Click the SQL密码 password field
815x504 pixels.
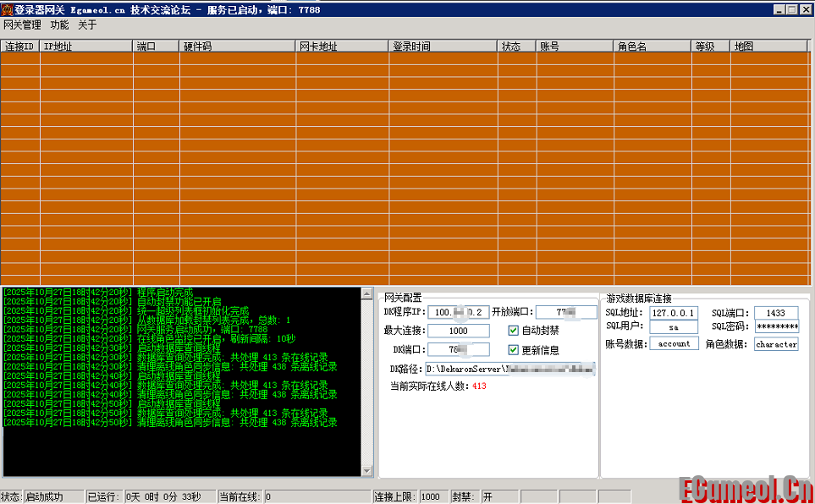pos(775,326)
